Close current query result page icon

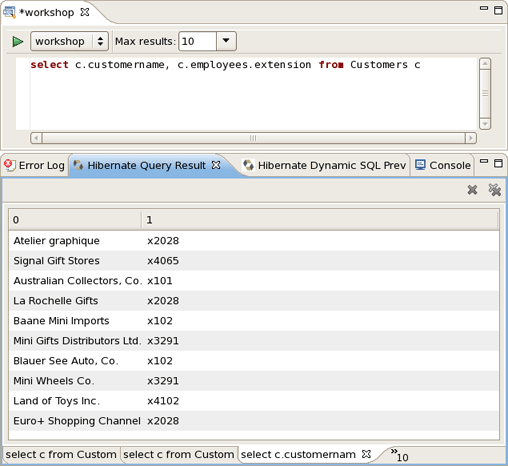472,190
